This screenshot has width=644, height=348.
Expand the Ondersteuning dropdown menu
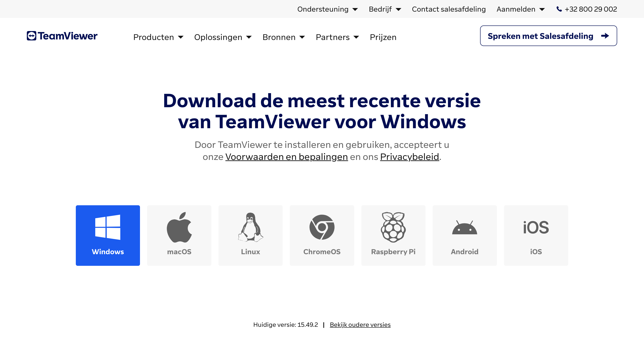coord(327,9)
